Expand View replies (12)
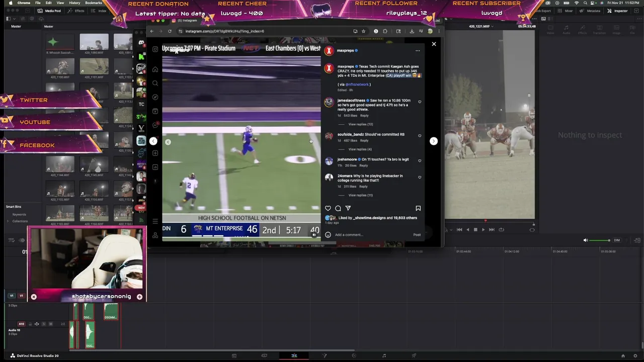This screenshot has width=644, height=362. (x=361, y=124)
